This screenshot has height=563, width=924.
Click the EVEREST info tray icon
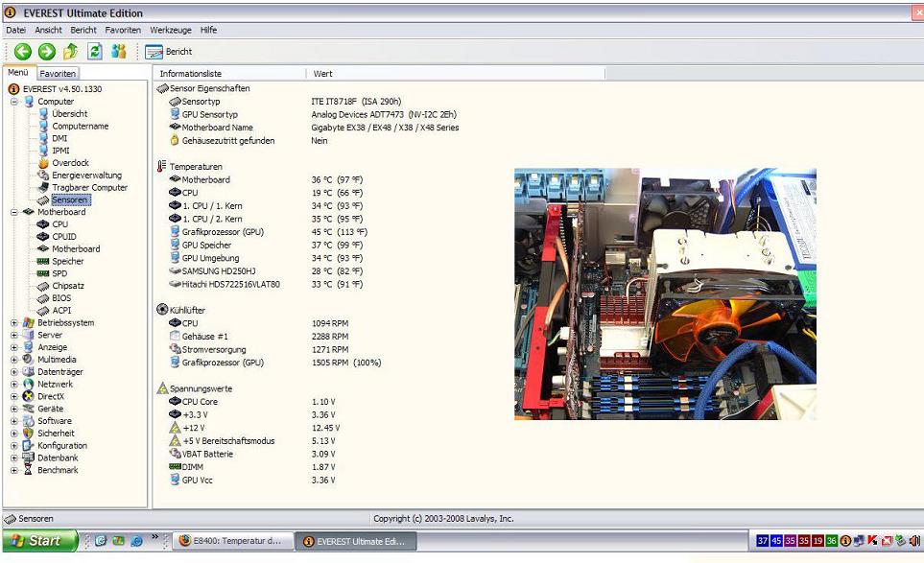pyautogui.click(x=845, y=541)
